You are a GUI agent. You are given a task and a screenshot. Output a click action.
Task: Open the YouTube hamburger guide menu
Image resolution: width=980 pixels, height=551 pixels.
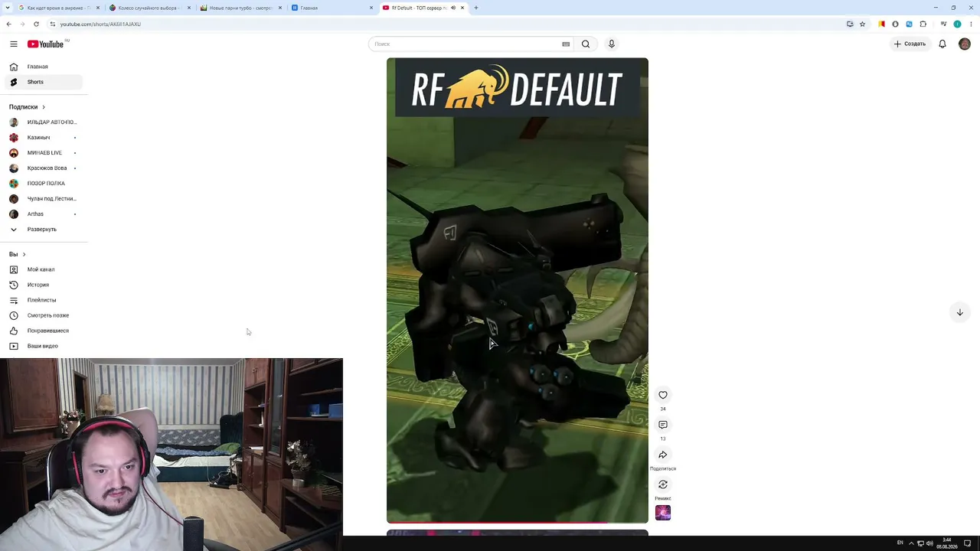click(14, 44)
